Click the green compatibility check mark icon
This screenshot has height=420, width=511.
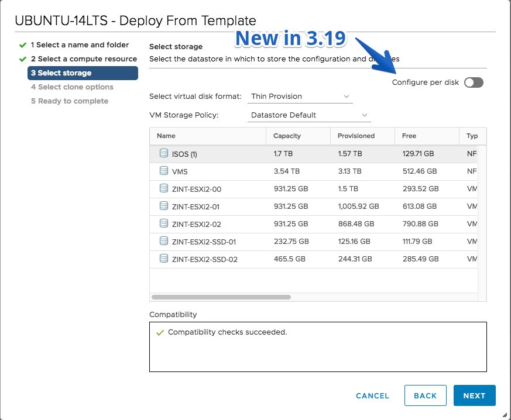pyautogui.click(x=160, y=332)
